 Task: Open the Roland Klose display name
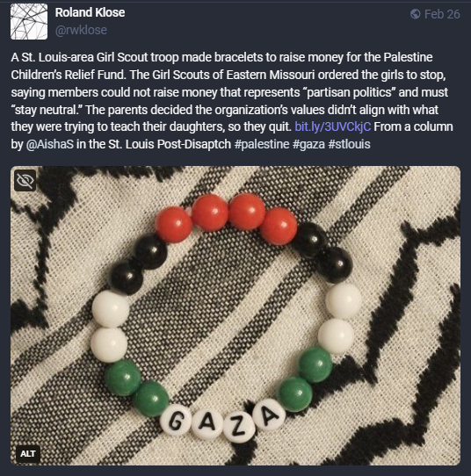tap(90, 12)
